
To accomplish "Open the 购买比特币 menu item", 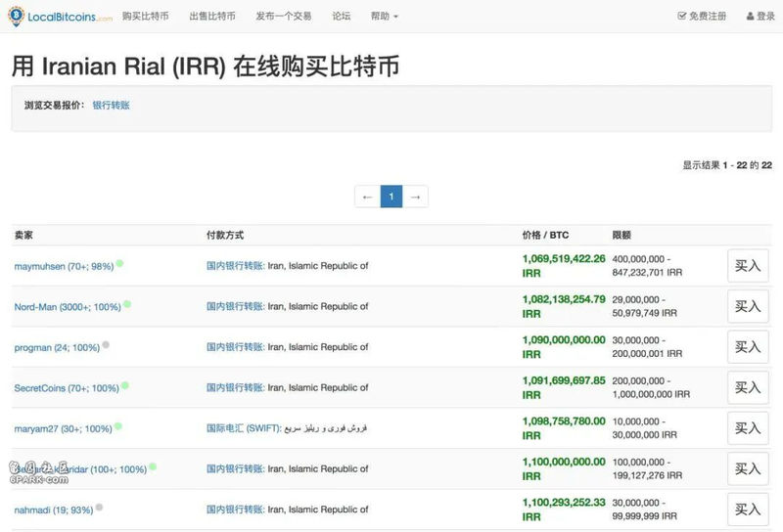I will point(145,16).
